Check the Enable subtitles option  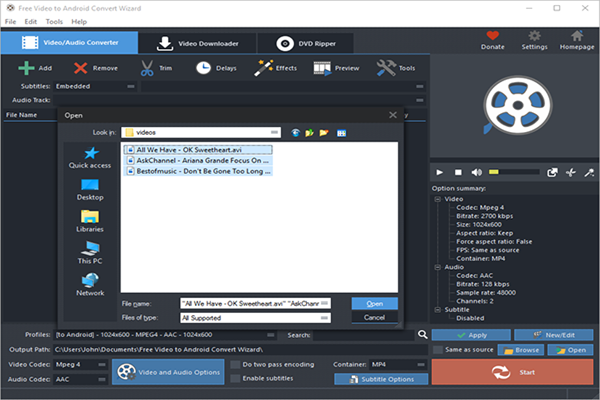(234, 379)
